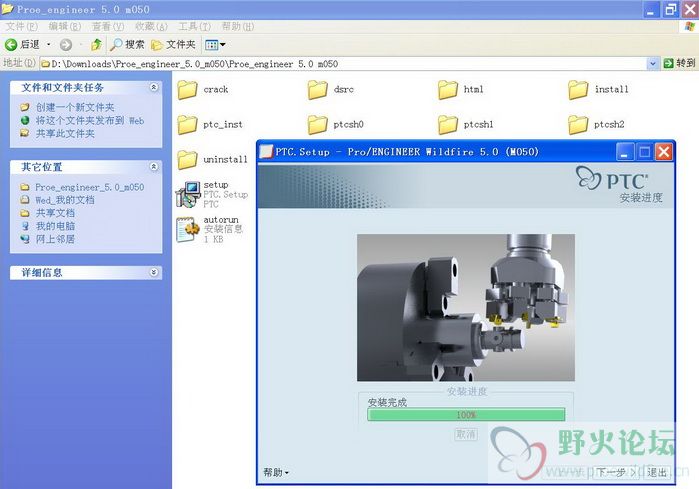This screenshot has width=699, height=489.
Task: Open the dsrc folder
Action: tap(331, 90)
